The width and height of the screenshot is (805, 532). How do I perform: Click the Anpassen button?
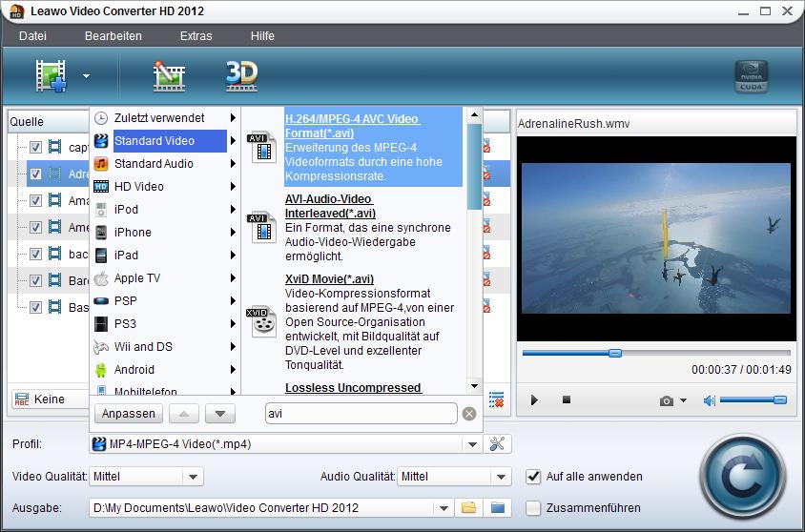128,414
